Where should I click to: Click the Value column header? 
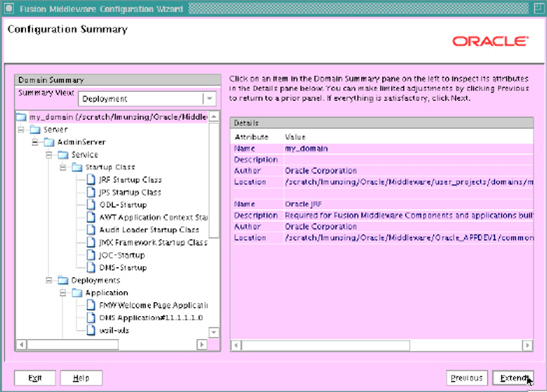(x=295, y=137)
